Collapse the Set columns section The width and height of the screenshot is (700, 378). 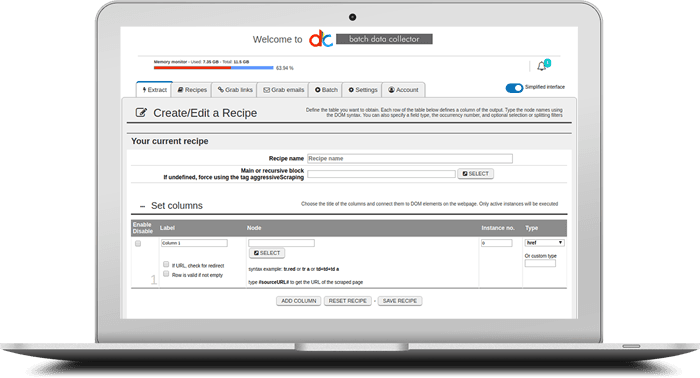click(142, 206)
